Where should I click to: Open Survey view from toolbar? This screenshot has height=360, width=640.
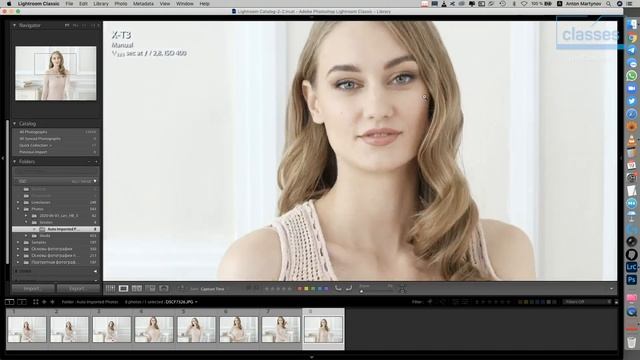click(x=150, y=289)
